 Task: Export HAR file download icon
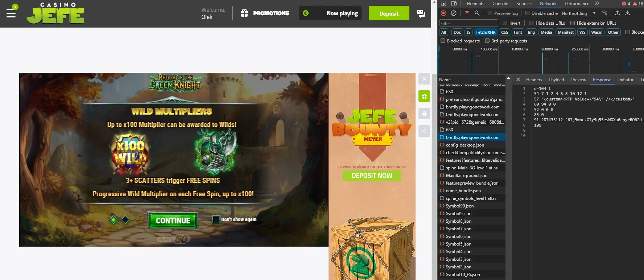tap(628, 13)
